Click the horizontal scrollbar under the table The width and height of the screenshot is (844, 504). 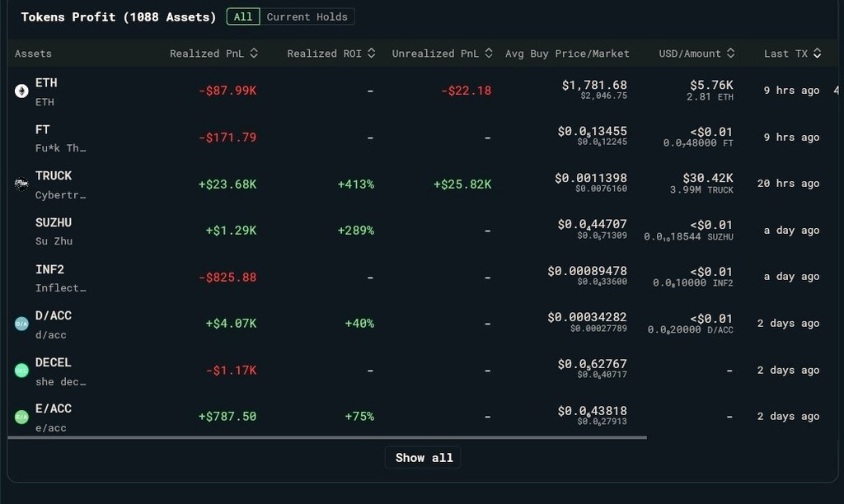327,437
